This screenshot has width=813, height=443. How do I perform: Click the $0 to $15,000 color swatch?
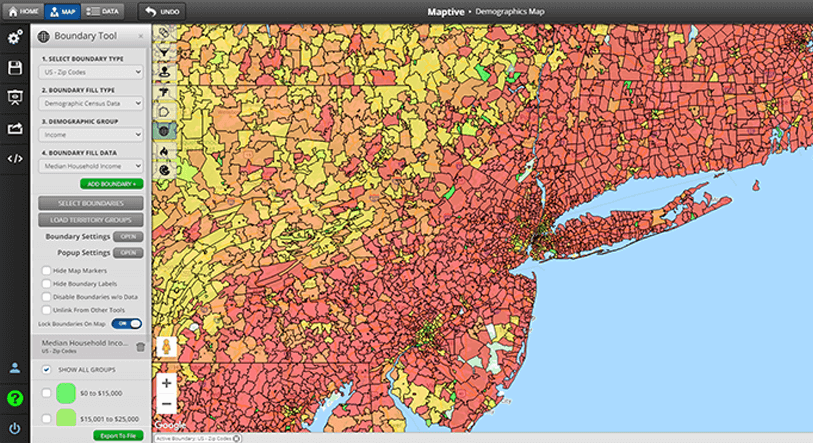(x=67, y=392)
